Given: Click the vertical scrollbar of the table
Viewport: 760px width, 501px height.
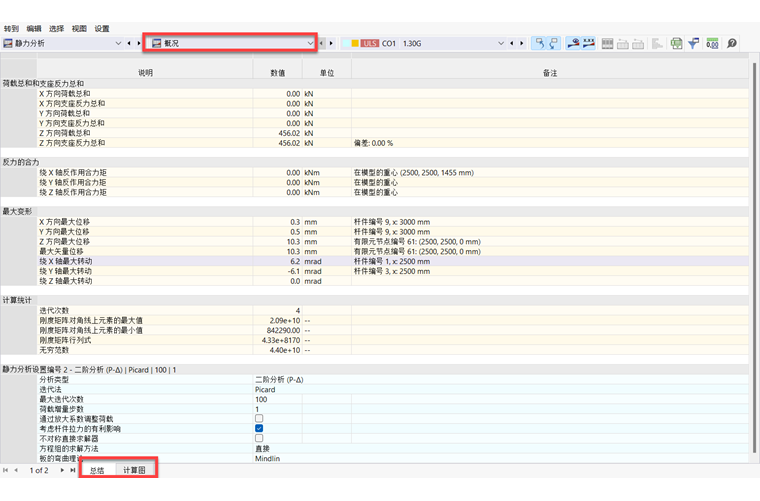Looking at the screenshot, I should click(x=754, y=257).
